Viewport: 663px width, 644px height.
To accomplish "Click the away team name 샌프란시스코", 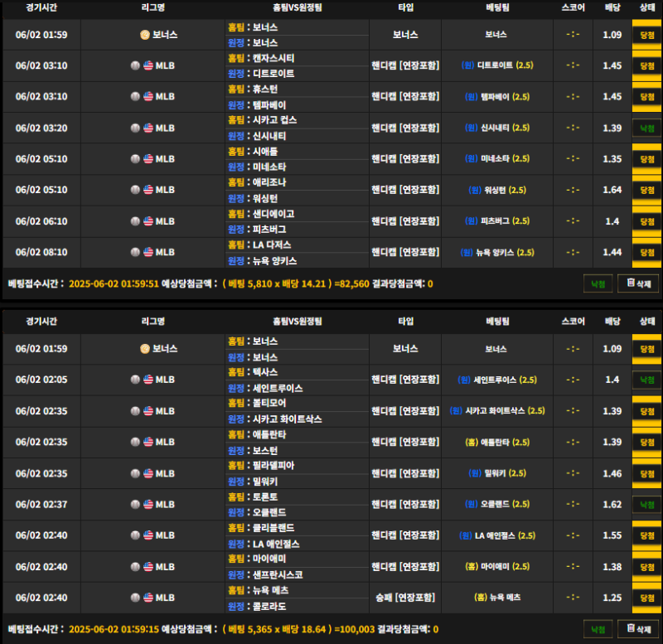I will click(278, 574).
